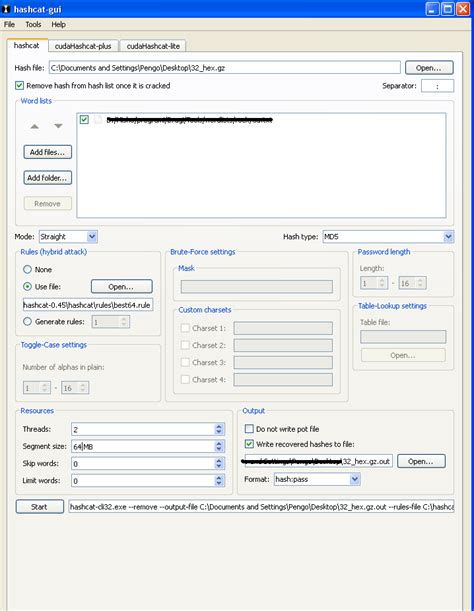The image size is (474, 611).
Task: Move wordlist up with the up arrow
Action: (x=34, y=126)
